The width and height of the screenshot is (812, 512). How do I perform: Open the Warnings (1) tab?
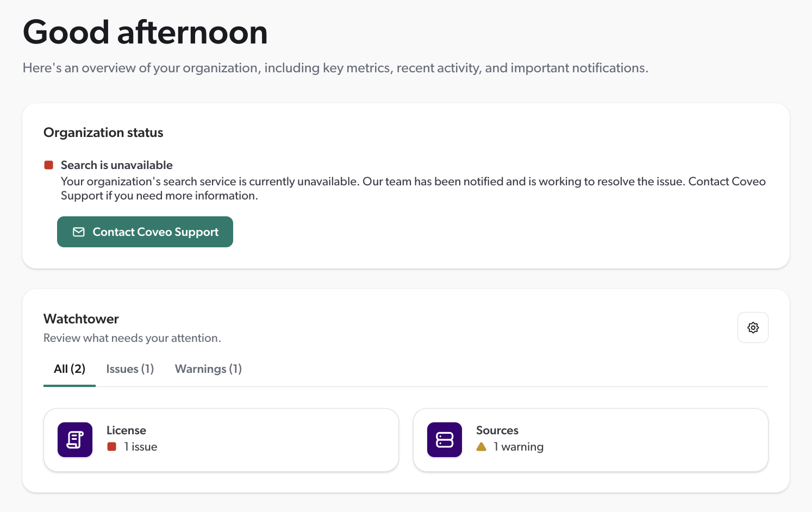pos(208,369)
